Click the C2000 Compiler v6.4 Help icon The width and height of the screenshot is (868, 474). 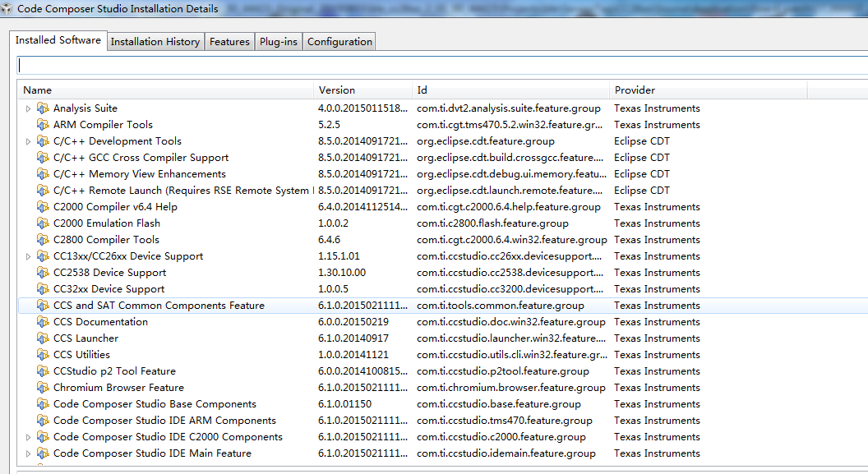coord(44,207)
